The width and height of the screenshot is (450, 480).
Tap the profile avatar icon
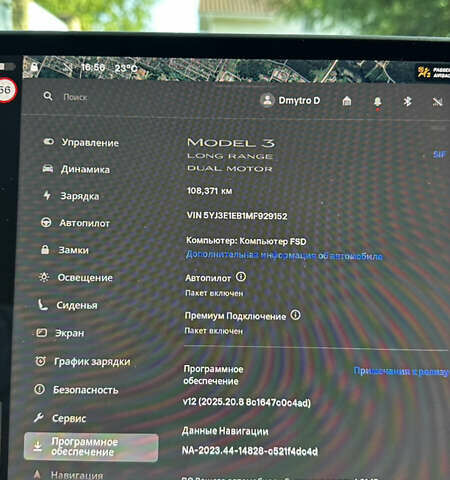(267, 100)
